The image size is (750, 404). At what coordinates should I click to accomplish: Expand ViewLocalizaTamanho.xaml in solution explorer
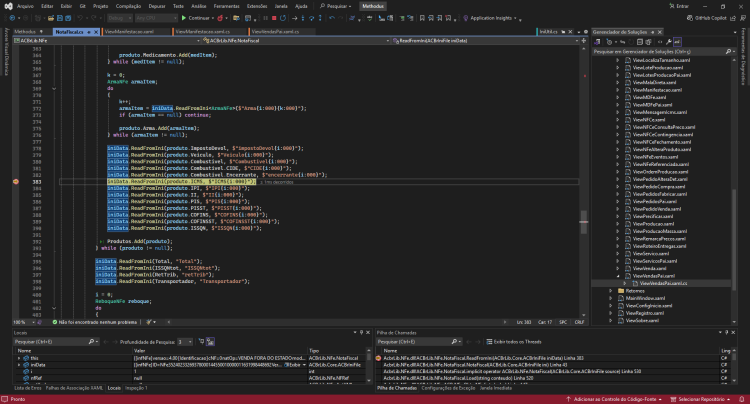[x=618, y=60]
